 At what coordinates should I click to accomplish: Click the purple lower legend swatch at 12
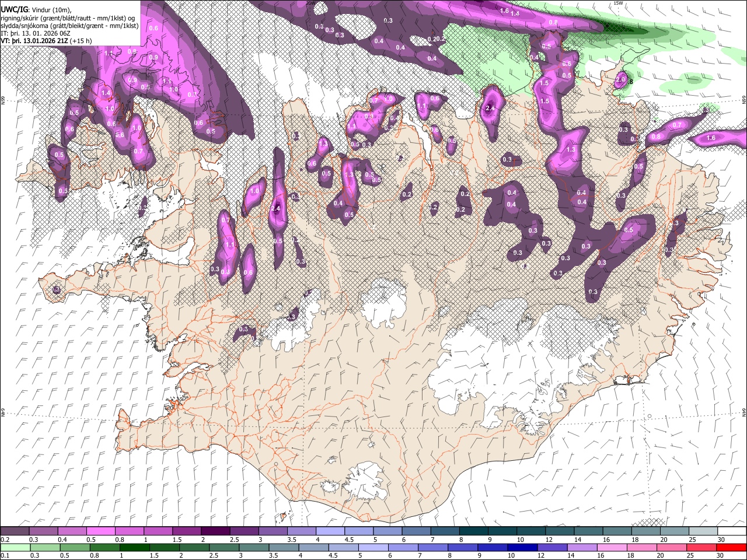tap(552, 547)
